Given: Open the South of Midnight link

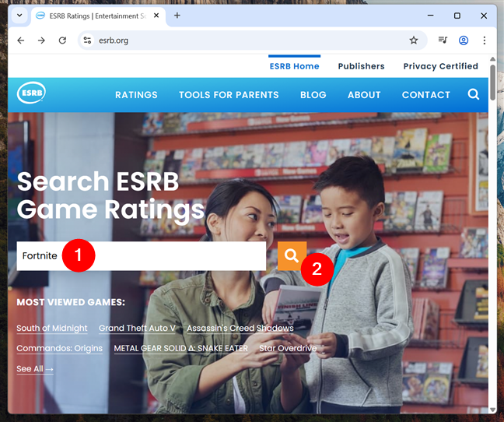Looking at the screenshot, I should click(x=52, y=328).
